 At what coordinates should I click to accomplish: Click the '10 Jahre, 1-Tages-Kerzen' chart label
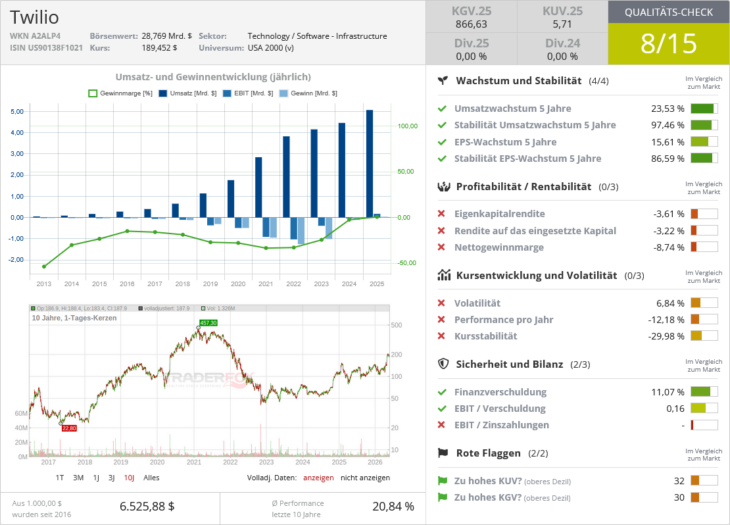point(74,318)
